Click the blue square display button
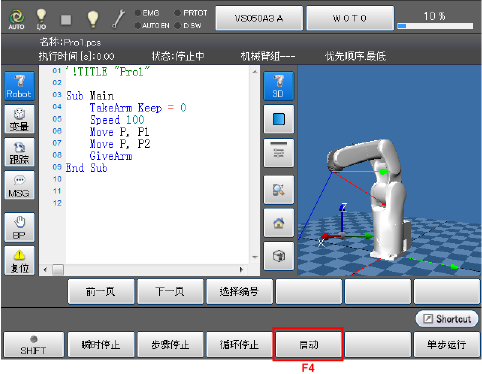 pos(279,119)
